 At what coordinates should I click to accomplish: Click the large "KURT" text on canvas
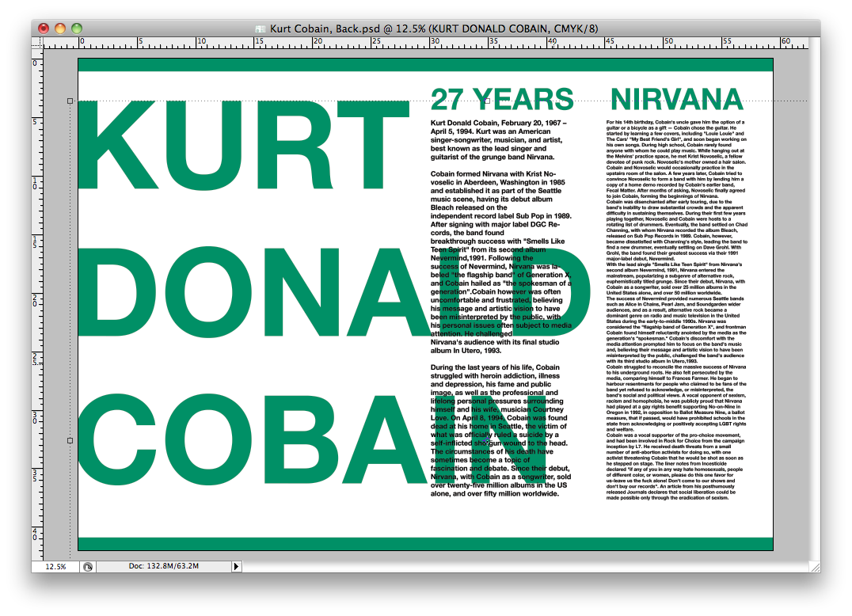point(243,144)
